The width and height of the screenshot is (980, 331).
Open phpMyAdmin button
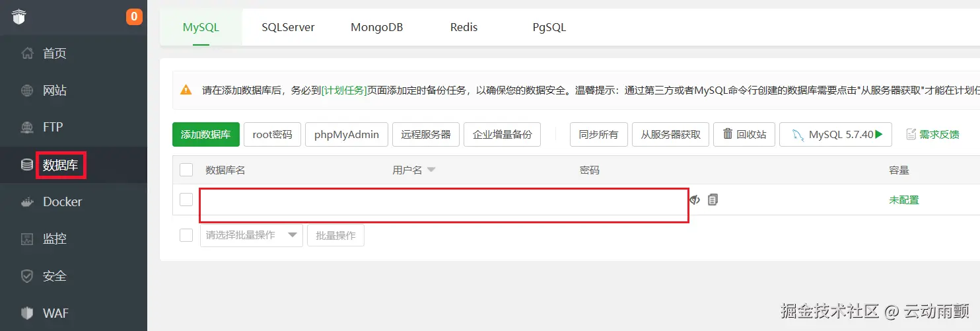coord(347,134)
